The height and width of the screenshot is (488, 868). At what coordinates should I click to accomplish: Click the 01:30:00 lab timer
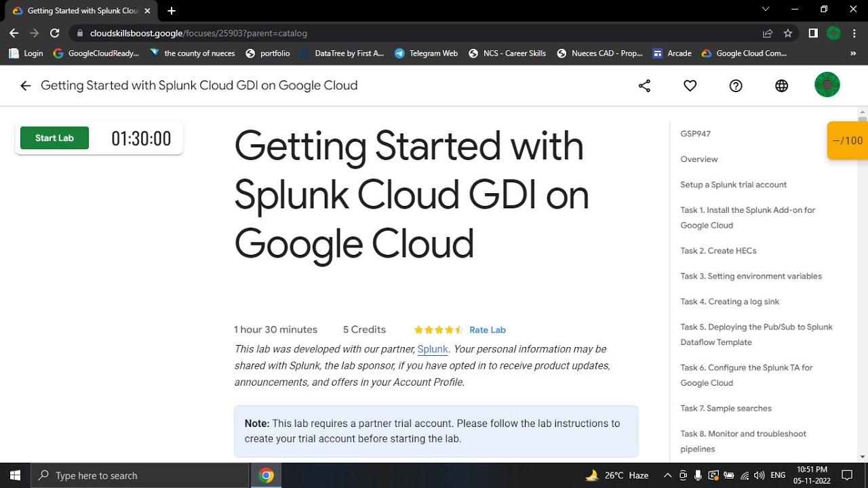pos(141,138)
